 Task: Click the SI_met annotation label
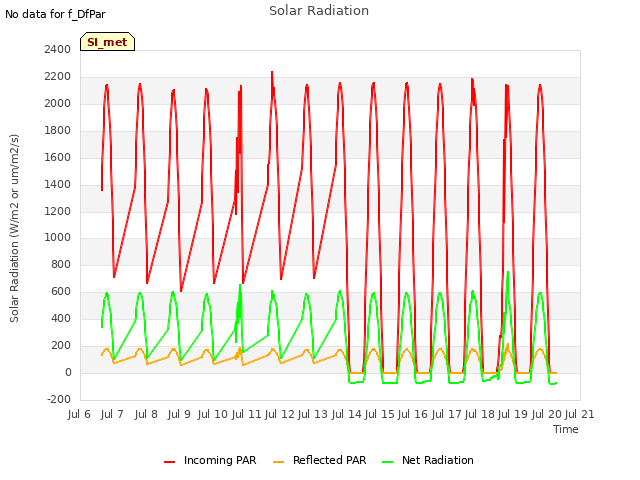pyautogui.click(x=107, y=42)
